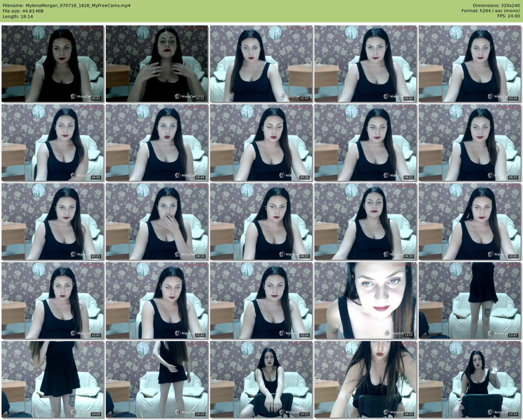Select the thumbnail marked 12:24
This screenshot has width=523, height=420.
click(261, 300)
